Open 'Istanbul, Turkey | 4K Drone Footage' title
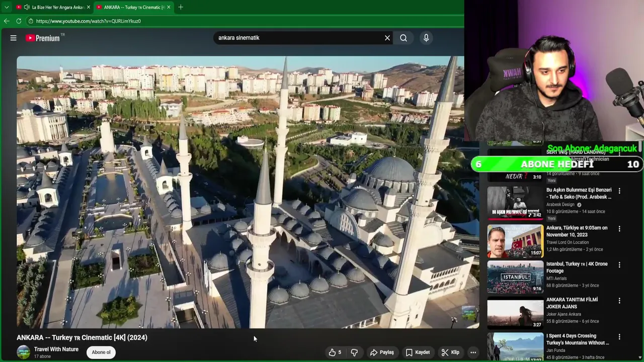Screen dimensions: 644x362 coord(577,267)
